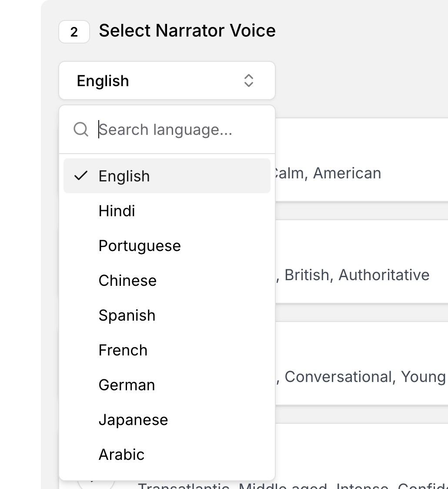Viewport: 448px width, 489px height.
Task: Select German from the language list
Action: 167,385
